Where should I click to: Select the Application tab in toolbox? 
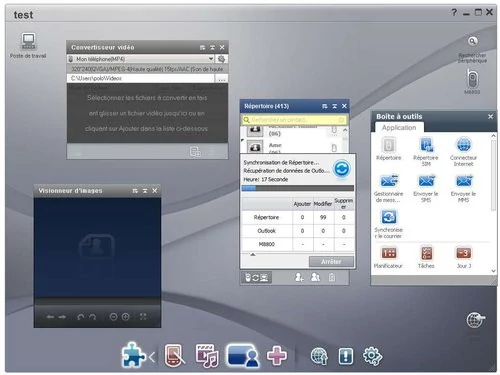pos(399,127)
